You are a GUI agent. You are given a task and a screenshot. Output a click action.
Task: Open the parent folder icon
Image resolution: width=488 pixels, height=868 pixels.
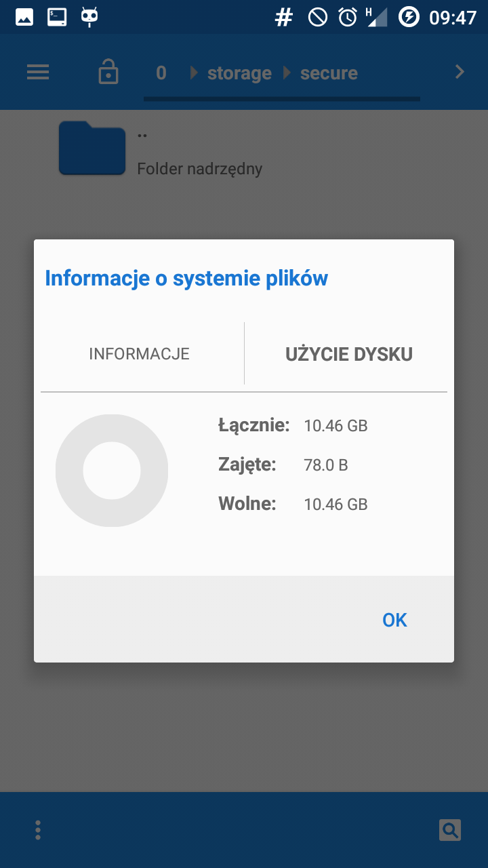pos(92,149)
